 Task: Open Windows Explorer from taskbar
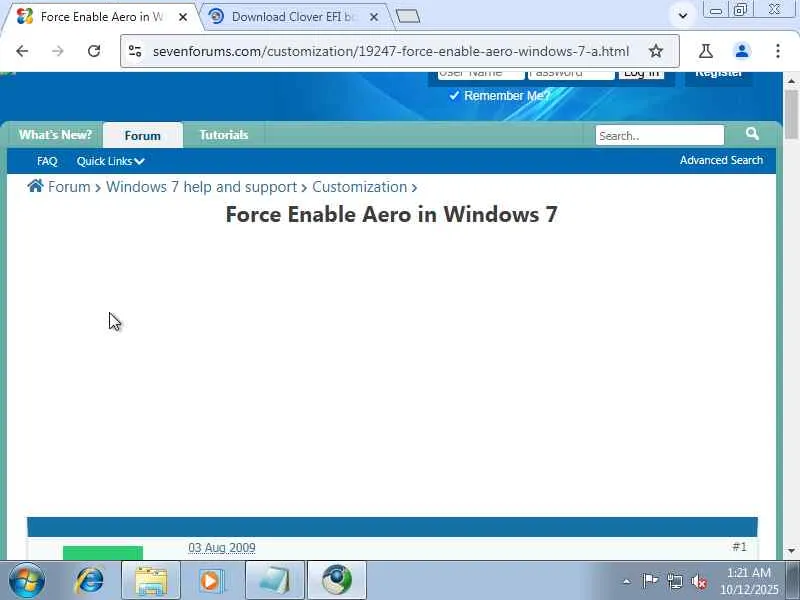click(x=151, y=580)
